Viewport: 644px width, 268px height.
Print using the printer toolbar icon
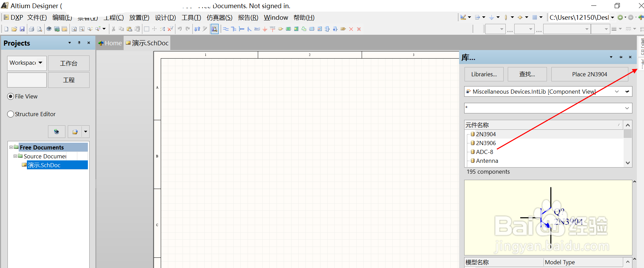coord(31,29)
